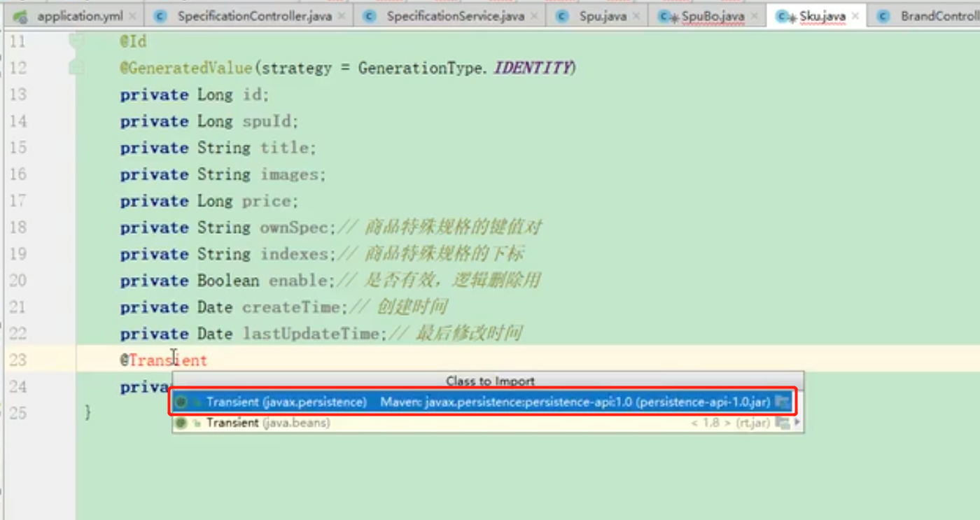Click line number 23 in the gutter
The height and width of the screenshot is (520, 980).
pyautogui.click(x=17, y=360)
